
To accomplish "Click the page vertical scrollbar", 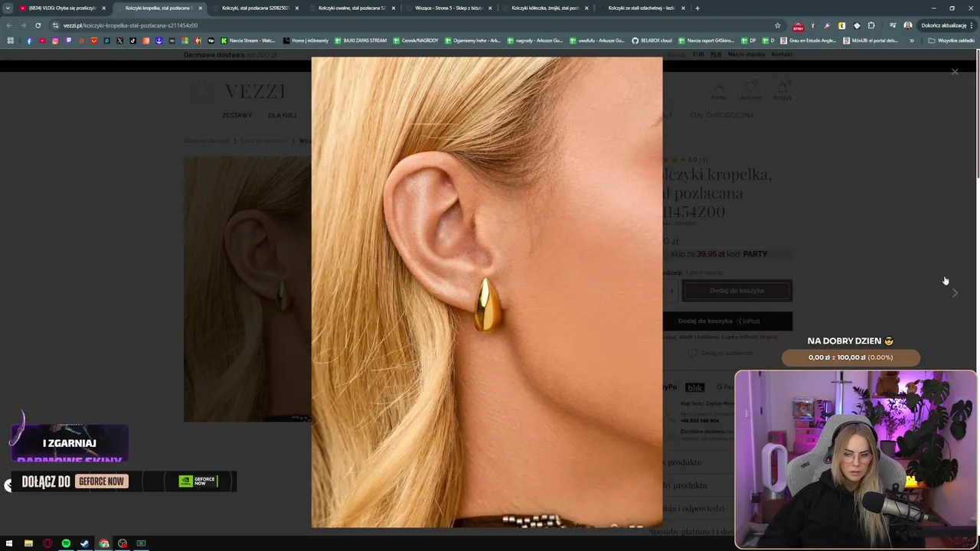I will tap(978, 115).
